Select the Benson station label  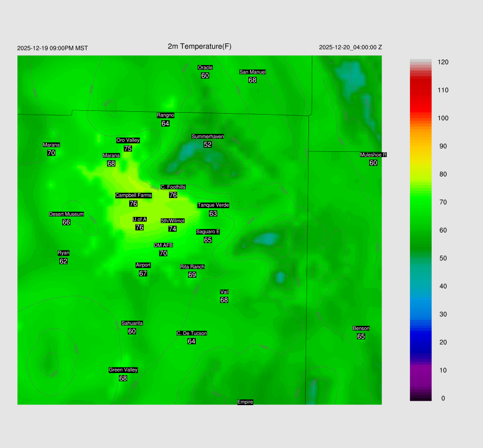[361, 328]
